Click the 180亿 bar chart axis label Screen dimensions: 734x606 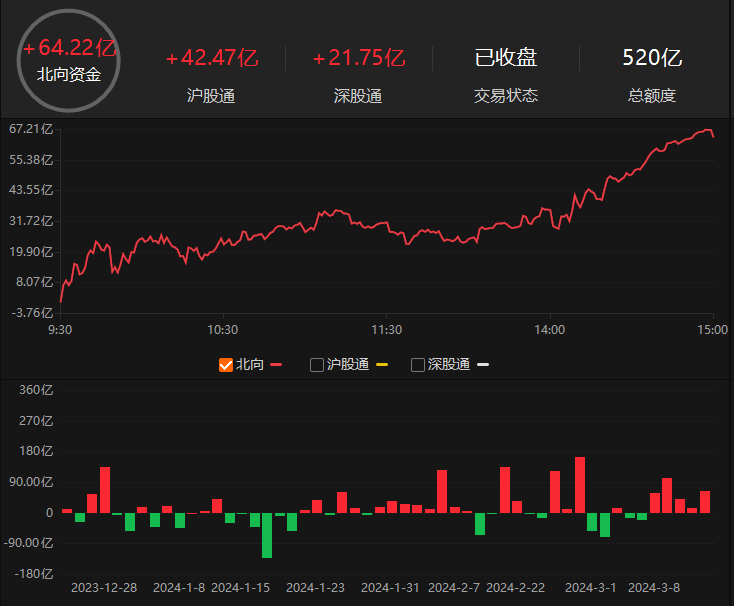(36, 451)
